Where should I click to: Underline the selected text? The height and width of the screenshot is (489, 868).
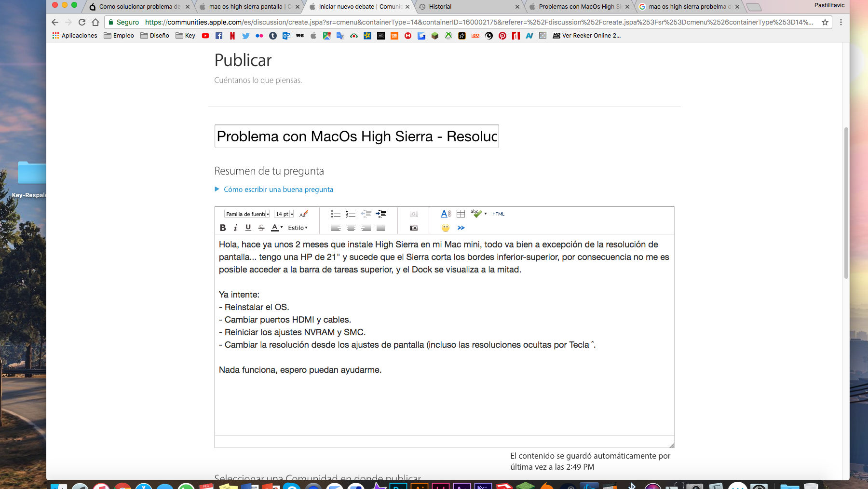tap(248, 228)
